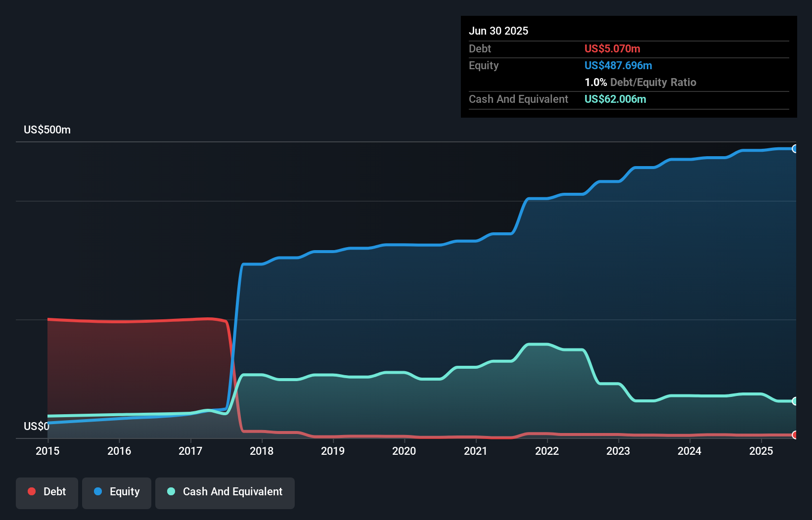The width and height of the screenshot is (812, 520).
Task: Select the Cash endpoint marker on chart
Action: click(x=795, y=401)
